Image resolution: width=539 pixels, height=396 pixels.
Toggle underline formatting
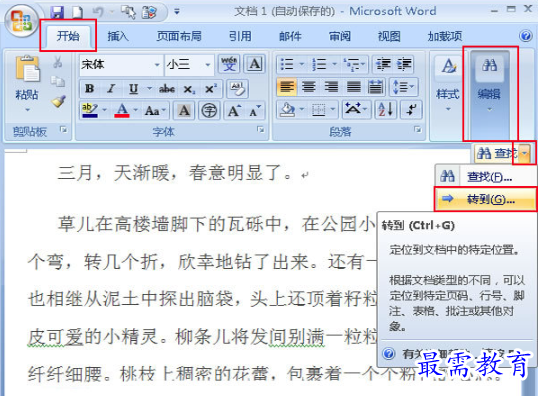point(133,89)
